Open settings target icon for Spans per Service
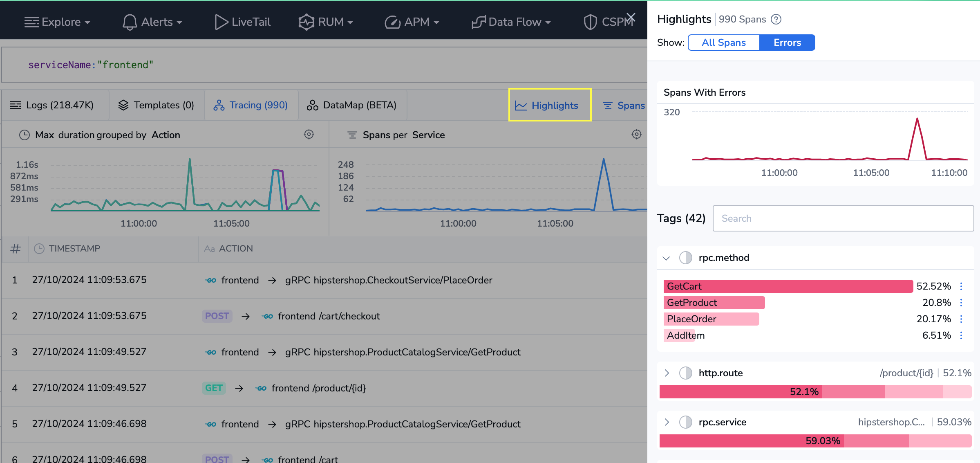The width and height of the screenshot is (980, 463). 636,135
